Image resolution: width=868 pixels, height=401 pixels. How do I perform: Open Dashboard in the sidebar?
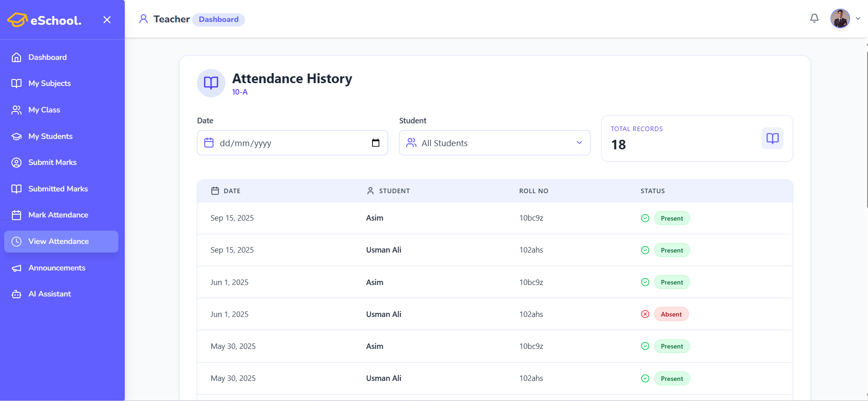(x=61, y=57)
